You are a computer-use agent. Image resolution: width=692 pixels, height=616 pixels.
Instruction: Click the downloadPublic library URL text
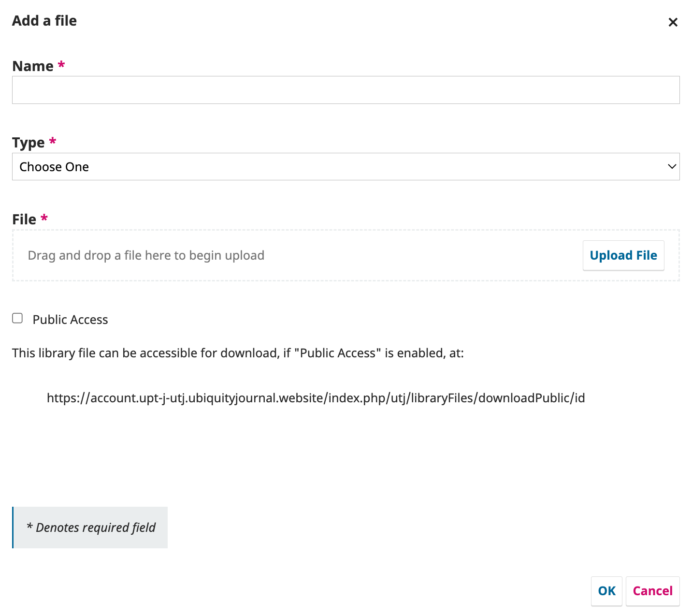[x=316, y=398]
